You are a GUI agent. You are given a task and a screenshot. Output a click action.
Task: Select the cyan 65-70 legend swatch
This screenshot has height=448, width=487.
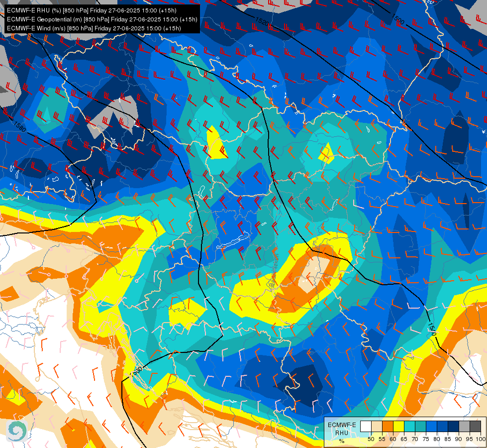coord(409,426)
